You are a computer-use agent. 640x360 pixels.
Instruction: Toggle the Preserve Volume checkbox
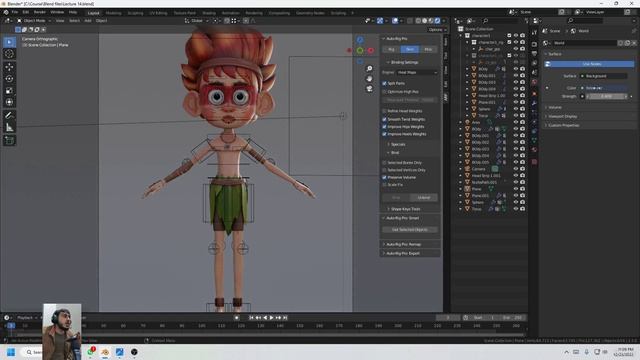384,177
